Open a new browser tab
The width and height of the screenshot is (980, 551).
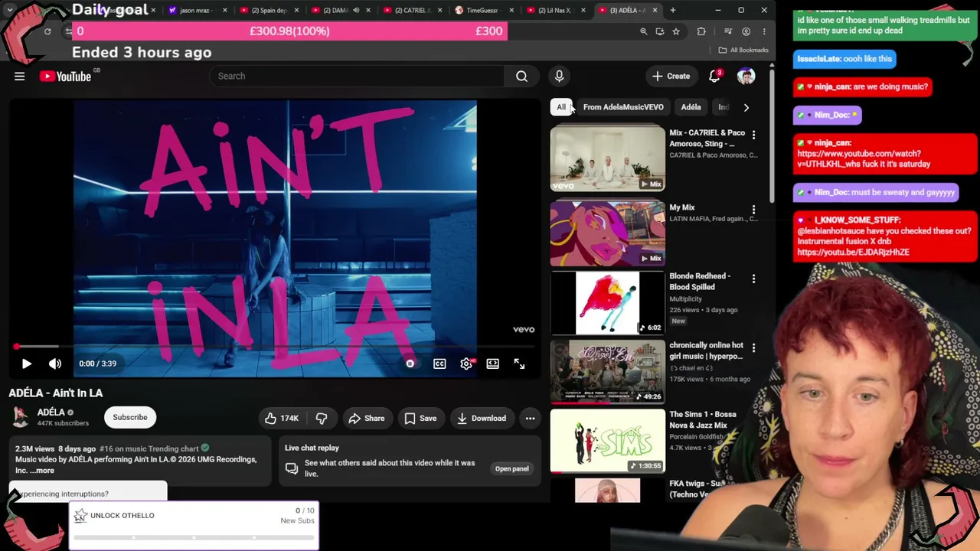(x=673, y=10)
